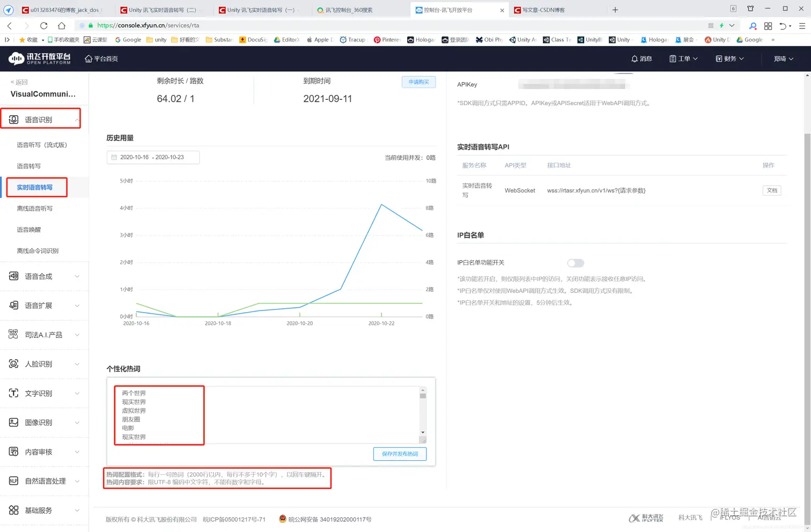Click the calendar icon in date range
The height and width of the screenshot is (532, 811).
click(114, 157)
